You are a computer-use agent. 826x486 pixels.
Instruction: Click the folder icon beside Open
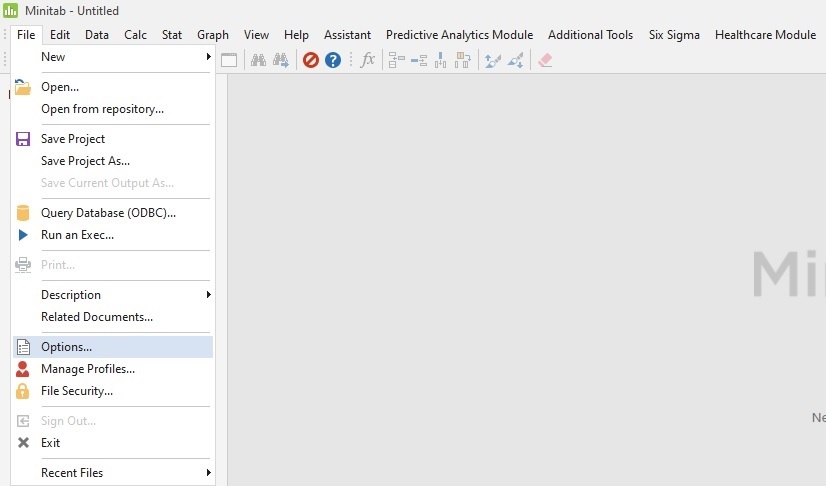click(23, 87)
